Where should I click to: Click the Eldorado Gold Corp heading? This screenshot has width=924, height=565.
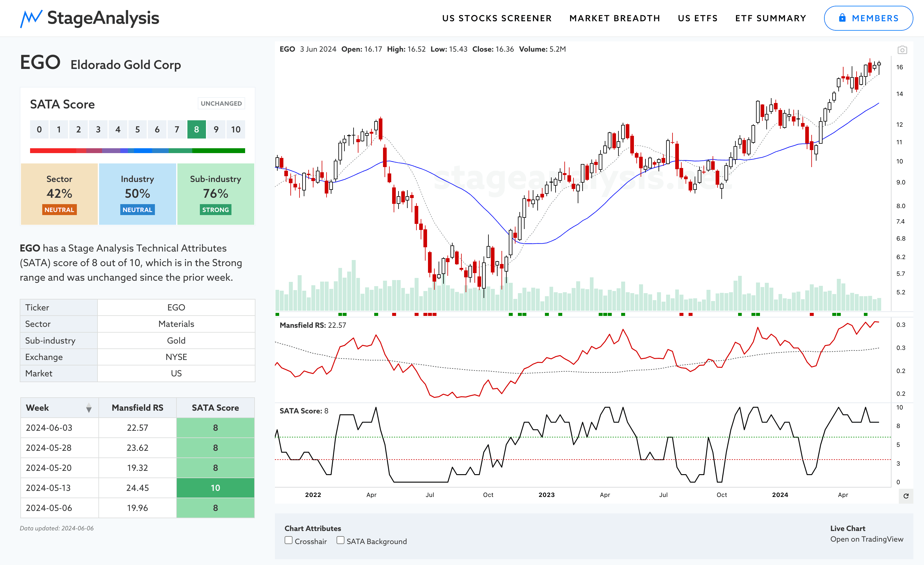(126, 65)
